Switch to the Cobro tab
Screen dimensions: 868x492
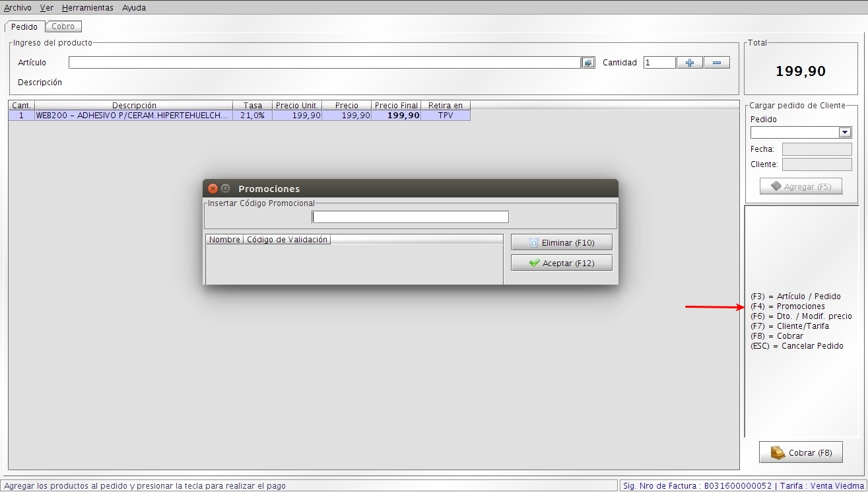tap(63, 26)
